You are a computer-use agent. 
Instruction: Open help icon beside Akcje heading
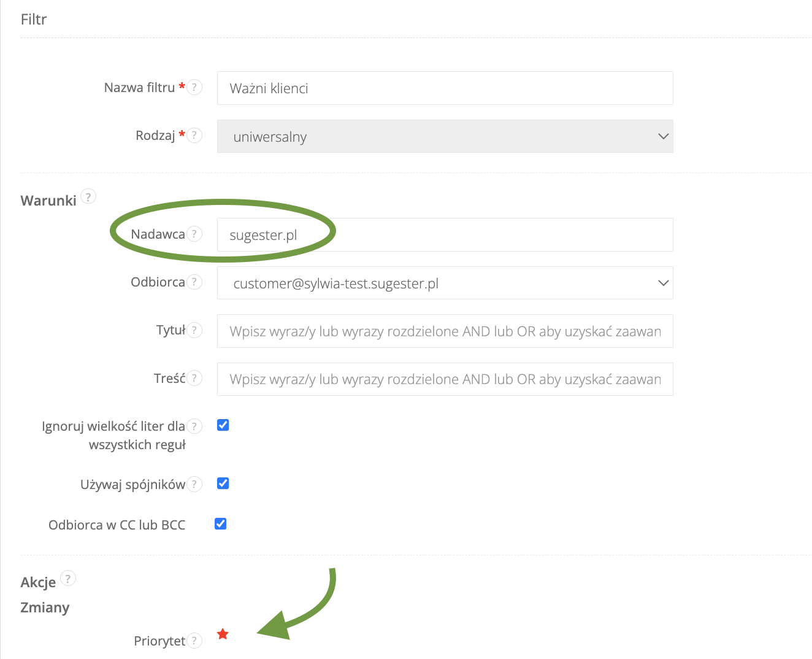click(68, 578)
